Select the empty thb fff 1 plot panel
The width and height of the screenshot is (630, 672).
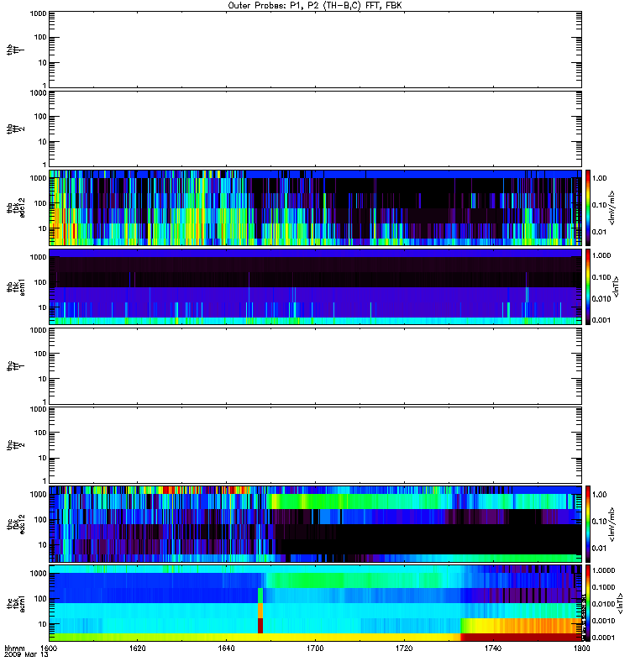pos(316,50)
